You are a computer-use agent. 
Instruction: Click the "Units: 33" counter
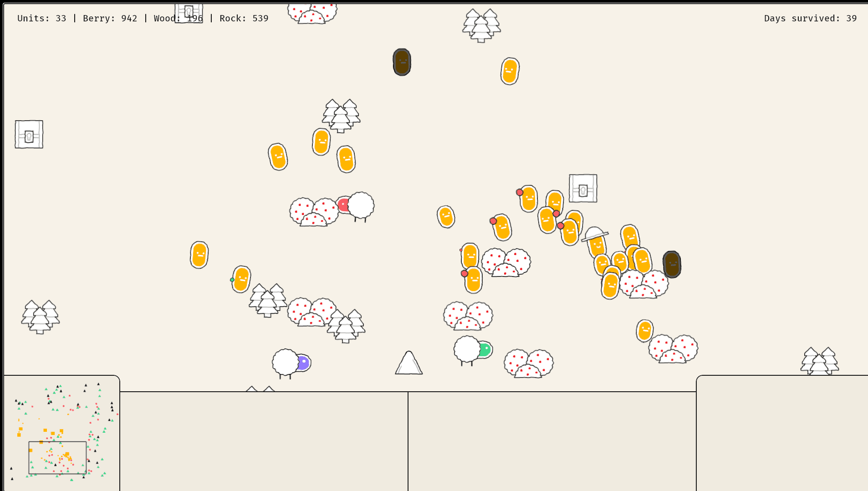(x=42, y=18)
